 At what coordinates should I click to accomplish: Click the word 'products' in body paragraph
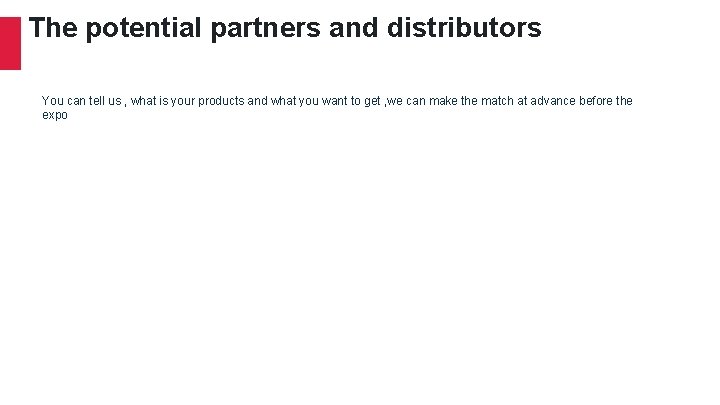click(x=221, y=101)
